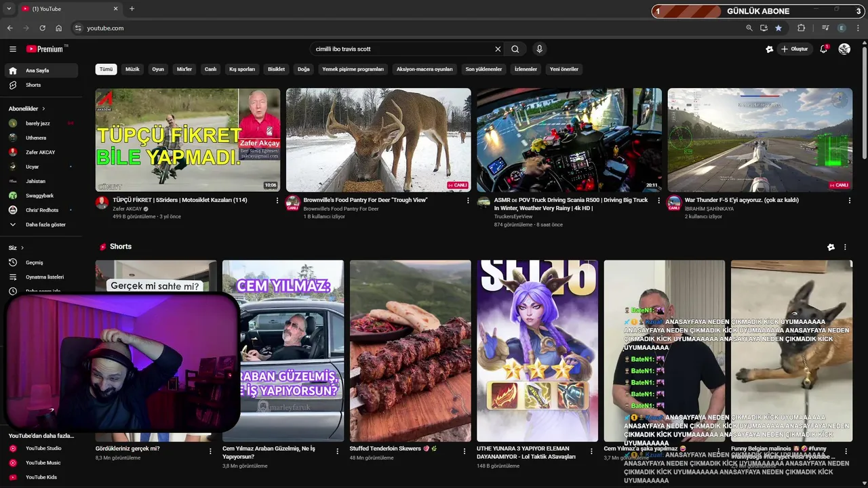Viewport: 868px width, 488px height.
Task: Open more options for War Thunder video
Action: coord(849,201)
